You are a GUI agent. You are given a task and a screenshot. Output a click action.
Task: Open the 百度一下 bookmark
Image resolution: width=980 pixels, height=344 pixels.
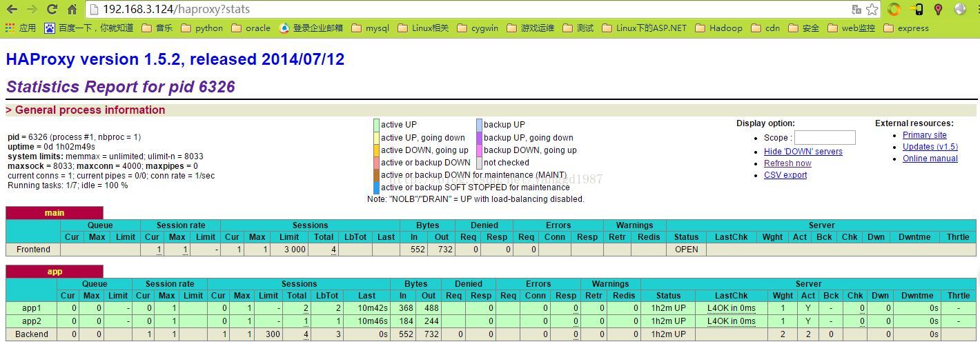[x=89, y=28]
